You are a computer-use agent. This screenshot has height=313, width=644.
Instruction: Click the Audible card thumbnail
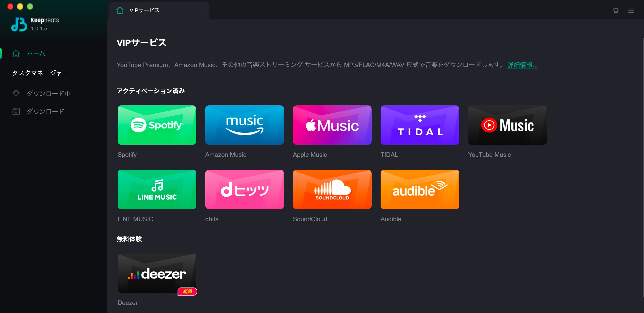coord(419,190)
